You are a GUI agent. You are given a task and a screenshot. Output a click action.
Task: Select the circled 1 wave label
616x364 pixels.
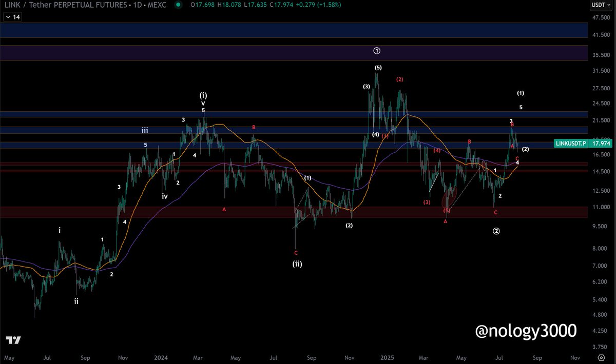[377, 51]
